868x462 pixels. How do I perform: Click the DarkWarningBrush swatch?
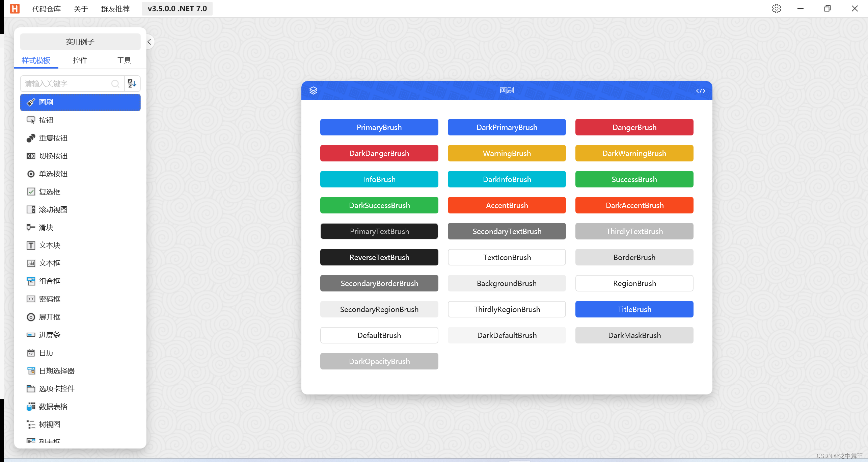click(x=634, y=153)
